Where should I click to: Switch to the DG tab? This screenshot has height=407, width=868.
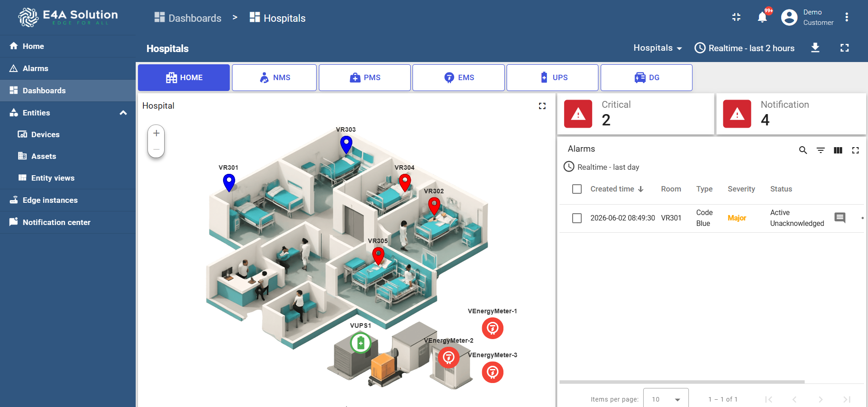(x=646, y=77)
